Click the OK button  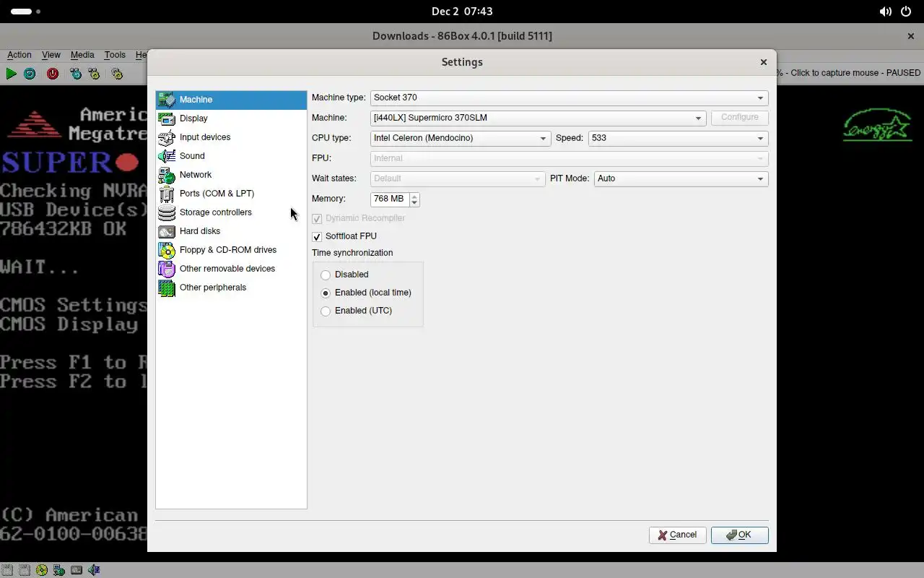[x=739, y=535]
